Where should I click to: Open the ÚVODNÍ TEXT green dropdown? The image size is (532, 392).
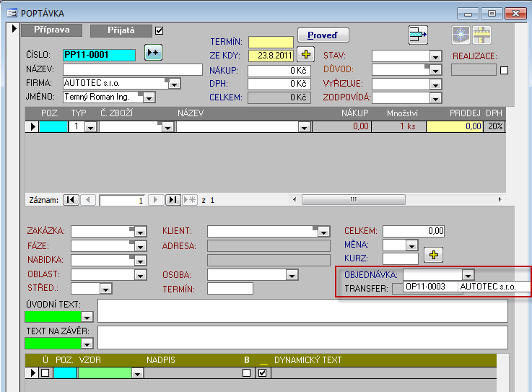coord(87,317)
